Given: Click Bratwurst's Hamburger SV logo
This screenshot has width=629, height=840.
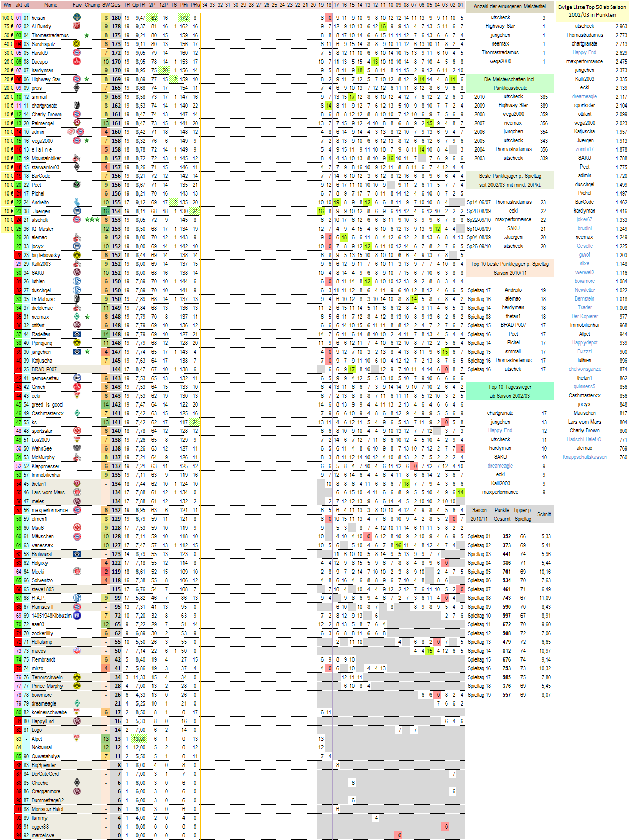Looking at the screenshot, I should click(x=76, y=554).
